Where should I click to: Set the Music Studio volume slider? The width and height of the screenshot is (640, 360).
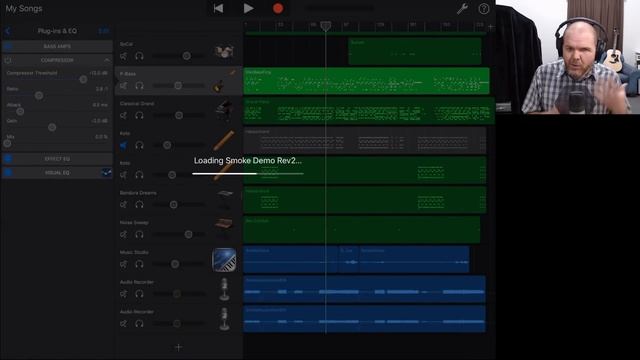coord(175,264)
